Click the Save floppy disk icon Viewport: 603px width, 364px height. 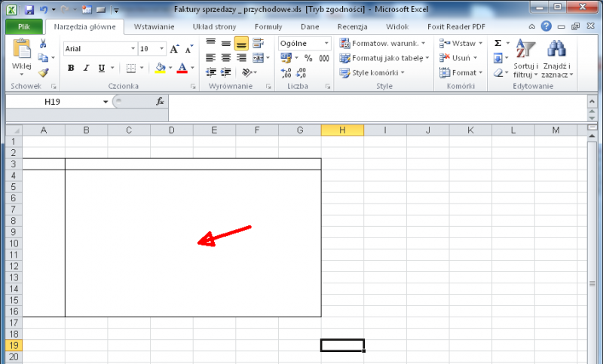pyautogui.click(x=29, y=10)
